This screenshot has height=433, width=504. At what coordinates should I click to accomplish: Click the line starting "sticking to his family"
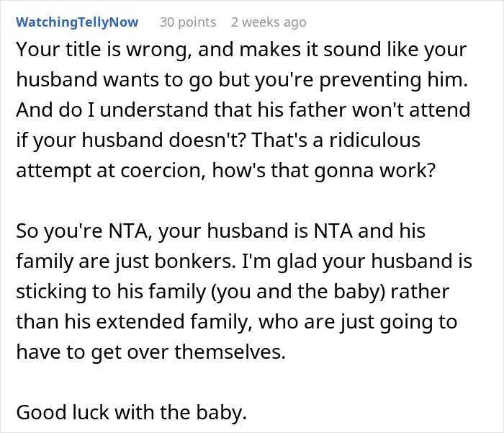232,291
